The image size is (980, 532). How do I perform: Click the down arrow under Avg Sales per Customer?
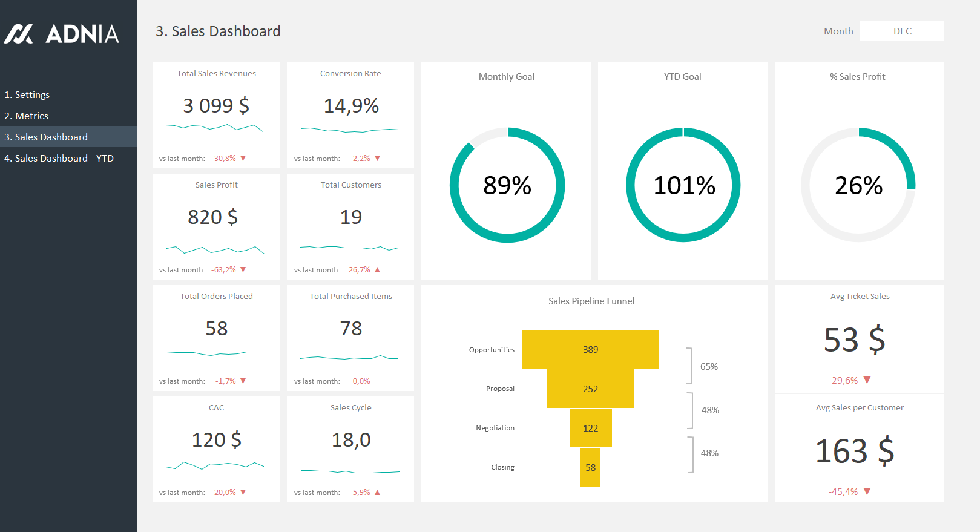point(867,491)
